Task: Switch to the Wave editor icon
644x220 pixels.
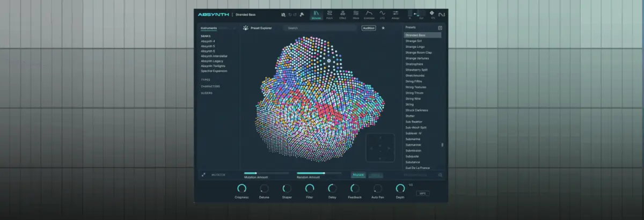Action: tap(356, 14)
